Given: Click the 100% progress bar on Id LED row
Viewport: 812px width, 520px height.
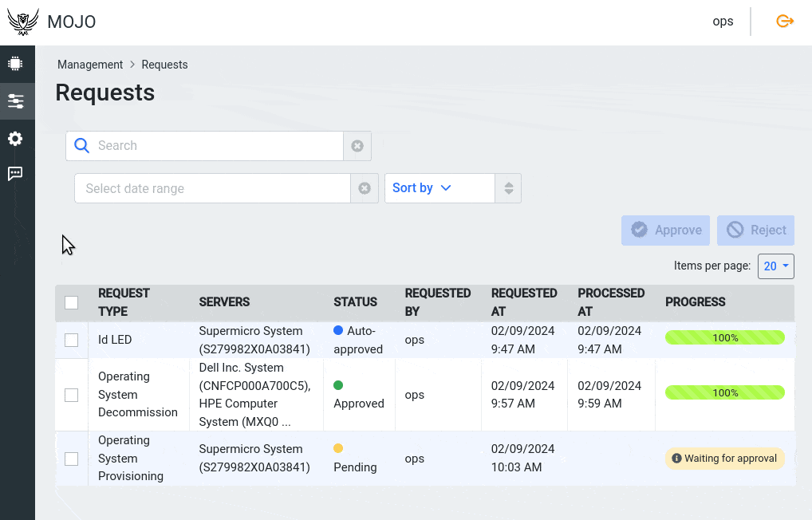Looking at the screenshot, I should click(x=724, y=337).
